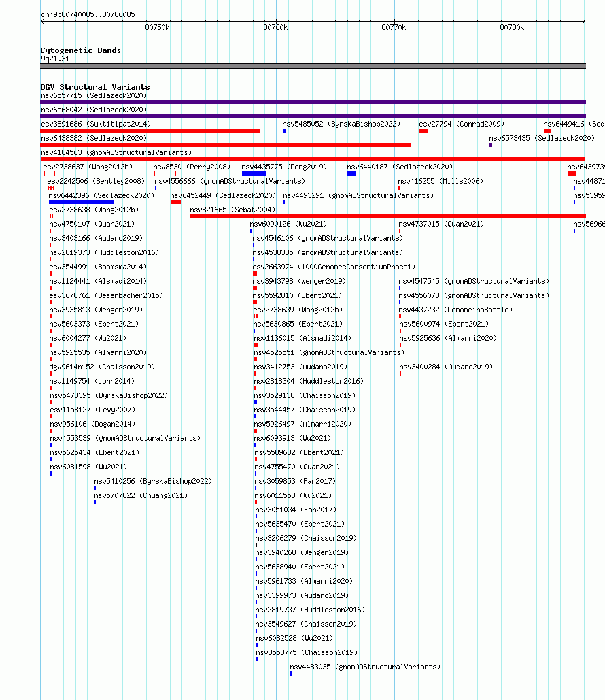Open esv2242506 (Bentley2008) variant
The image size is (605, 700).
(96, 181)
